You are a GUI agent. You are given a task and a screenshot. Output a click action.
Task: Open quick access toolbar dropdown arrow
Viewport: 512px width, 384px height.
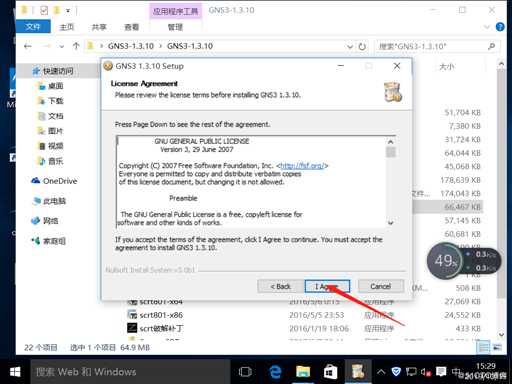click(68, 11)
